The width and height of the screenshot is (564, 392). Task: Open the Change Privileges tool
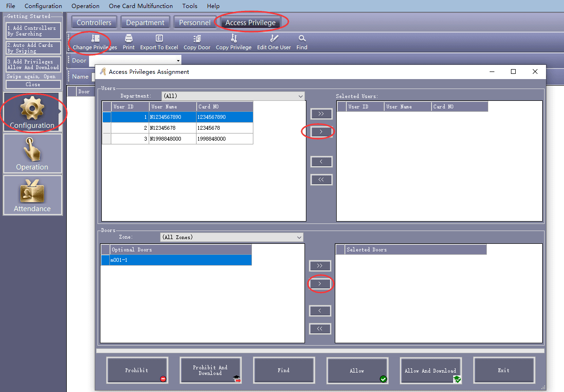(x=95, y=43)
